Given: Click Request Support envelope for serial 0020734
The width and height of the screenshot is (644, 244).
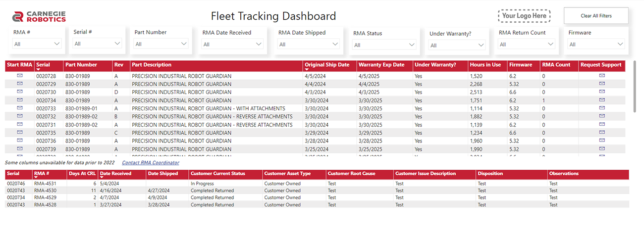Looking at the screenshot, I should click(x=602, y=100).
